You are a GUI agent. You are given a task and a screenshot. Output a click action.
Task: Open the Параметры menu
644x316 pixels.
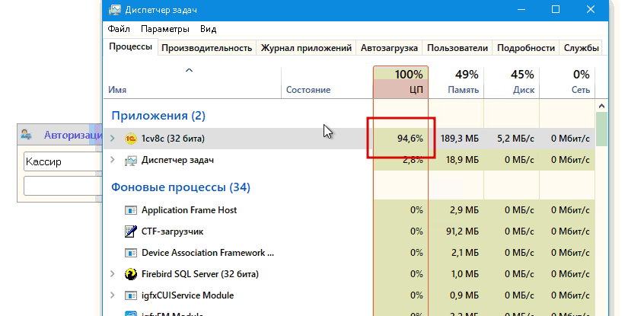tap(164, 29)
